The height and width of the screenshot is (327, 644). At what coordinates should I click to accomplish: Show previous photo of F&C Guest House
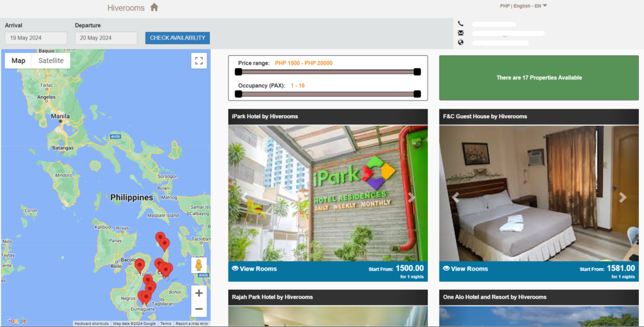pos(455,197)
